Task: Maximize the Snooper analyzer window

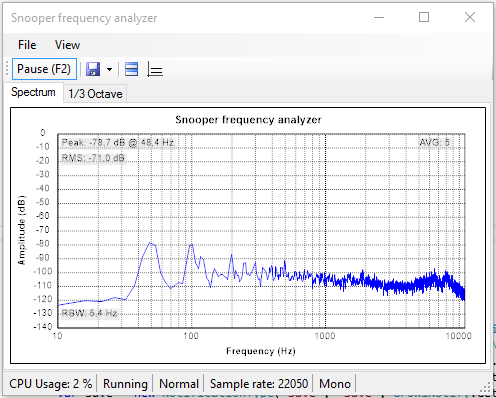Action: click(x=424, y=17)
